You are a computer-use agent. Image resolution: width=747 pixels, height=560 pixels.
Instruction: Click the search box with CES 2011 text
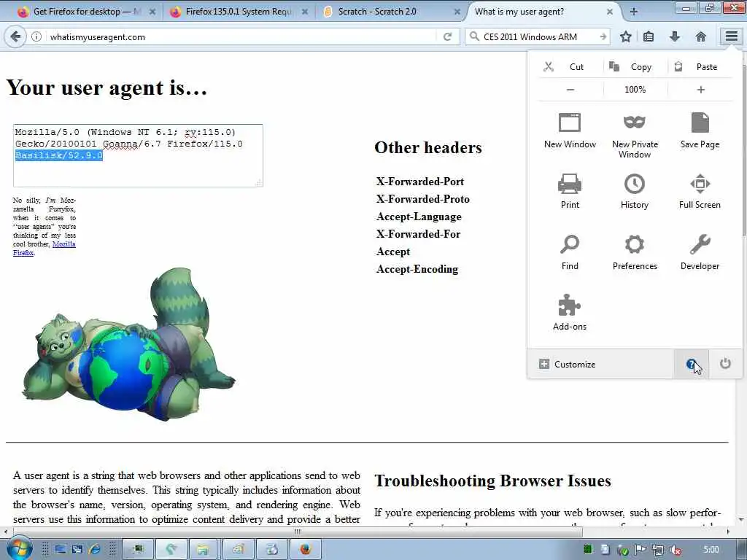click(x=538, y=36)
